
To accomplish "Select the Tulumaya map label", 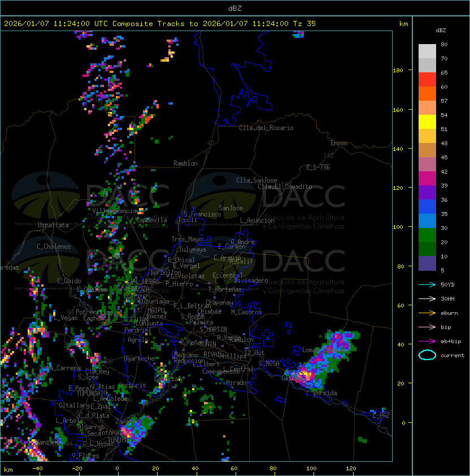I will click(x=193, y=249).
